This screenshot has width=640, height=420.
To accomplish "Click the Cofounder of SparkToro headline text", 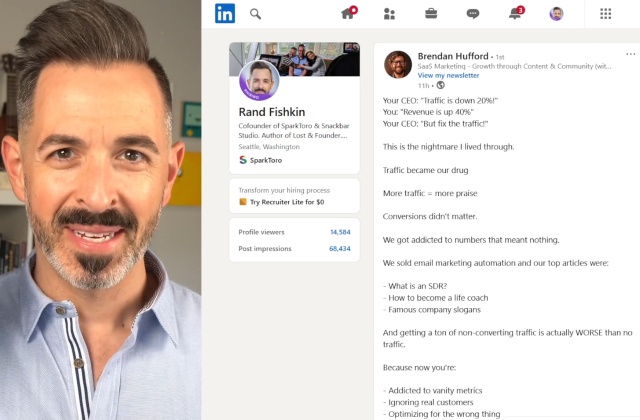I will tap(294, 130).
